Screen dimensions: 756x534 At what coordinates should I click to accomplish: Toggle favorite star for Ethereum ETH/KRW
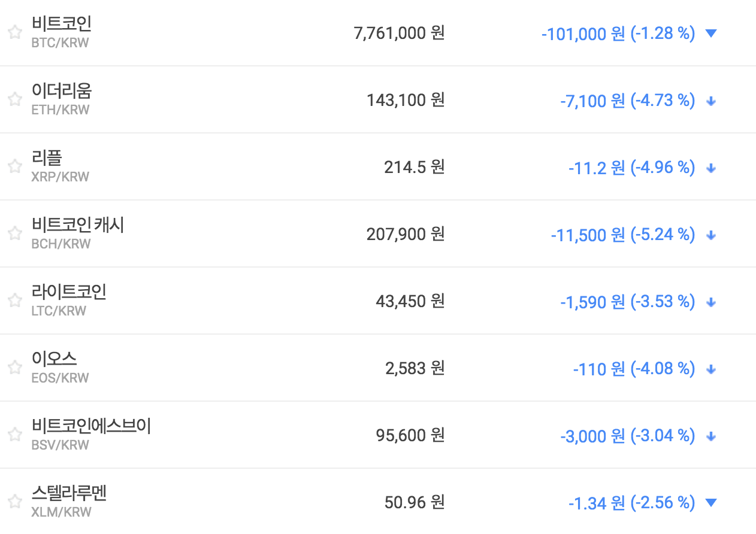(15, 100)
